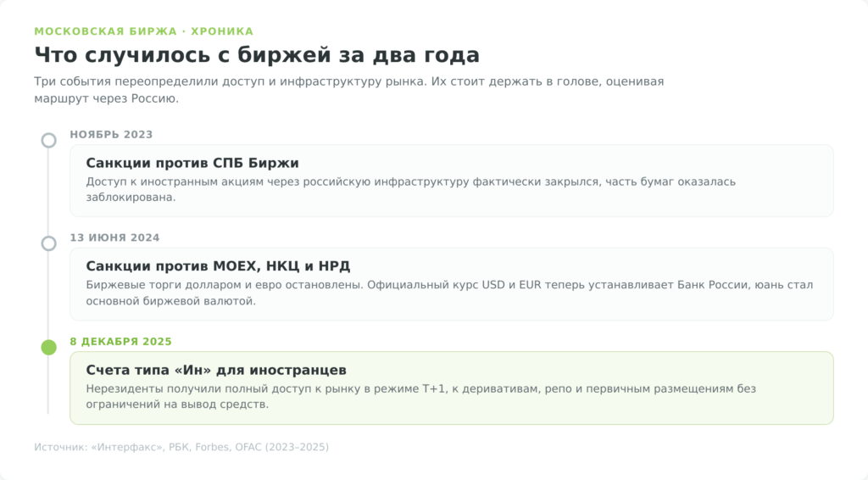Click the green 8 December 2025 timeline dot

[x=48, y=347]
